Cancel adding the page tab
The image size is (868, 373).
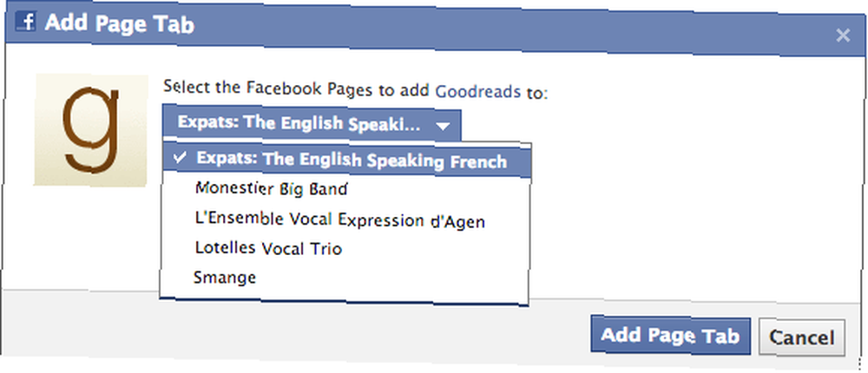[801, 337]
